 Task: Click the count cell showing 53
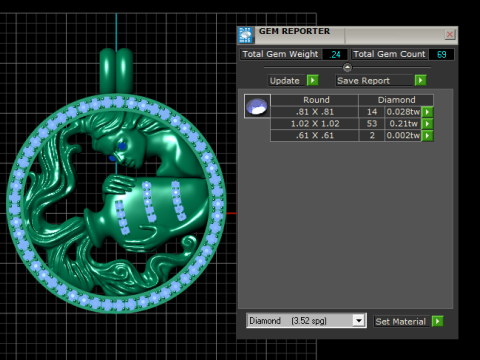372,124
